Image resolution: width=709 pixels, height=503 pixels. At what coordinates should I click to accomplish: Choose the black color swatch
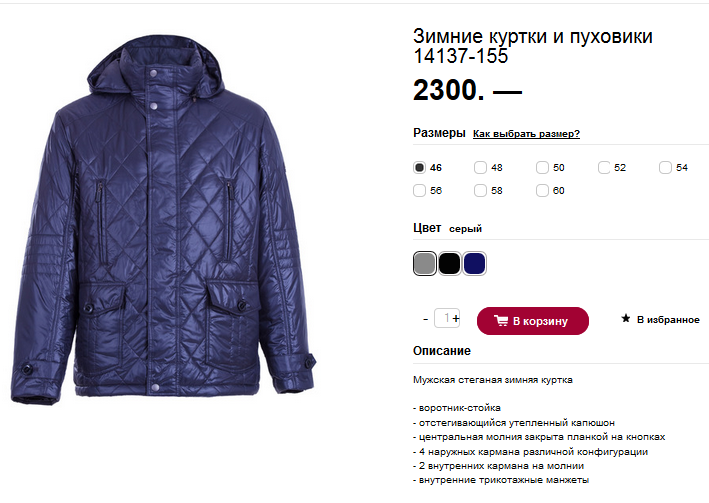point(449,263)
